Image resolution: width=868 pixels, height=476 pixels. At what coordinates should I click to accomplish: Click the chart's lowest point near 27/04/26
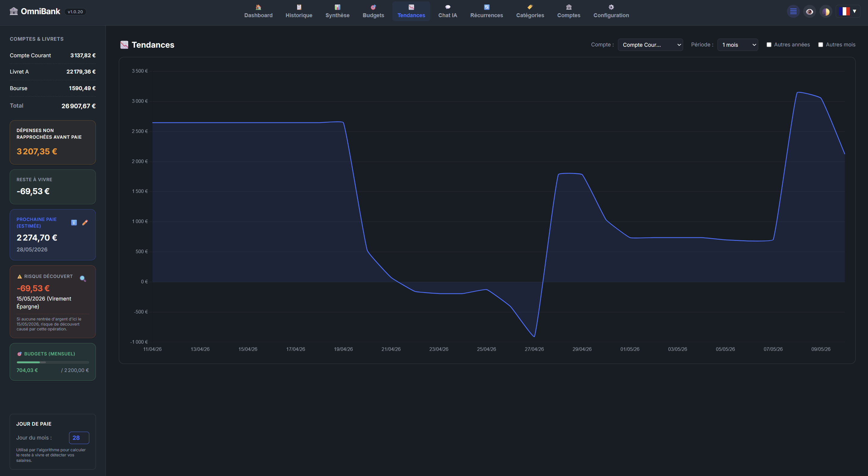[534, 336]
